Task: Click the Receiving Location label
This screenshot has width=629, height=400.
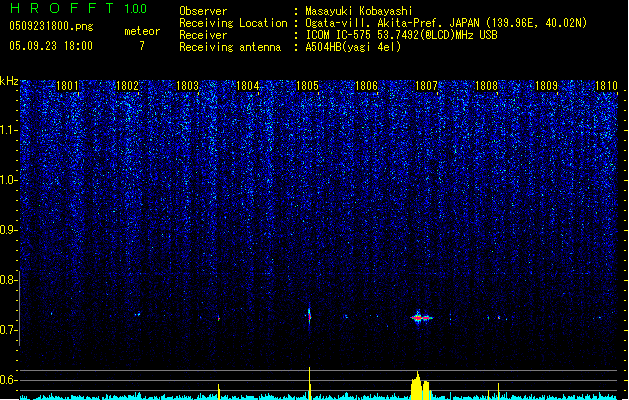Action: click(x=233, y=23)
